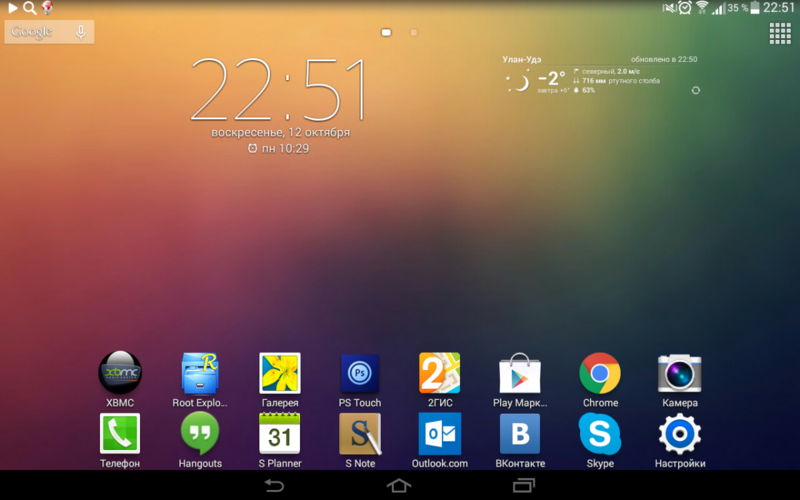The width and height of the screenshot is (800, 500).
Task: Select the first home page indicator
Action: coord(386,33)
